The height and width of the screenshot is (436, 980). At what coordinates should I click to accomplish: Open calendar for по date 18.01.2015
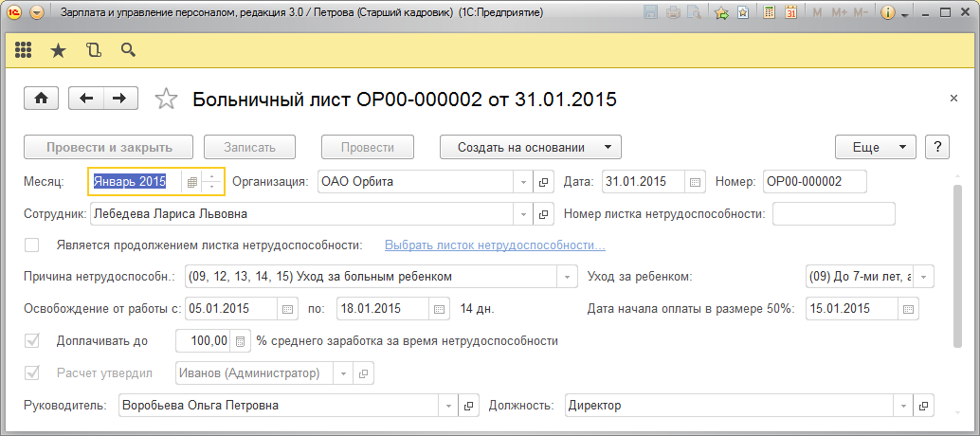tap(439, 309)
